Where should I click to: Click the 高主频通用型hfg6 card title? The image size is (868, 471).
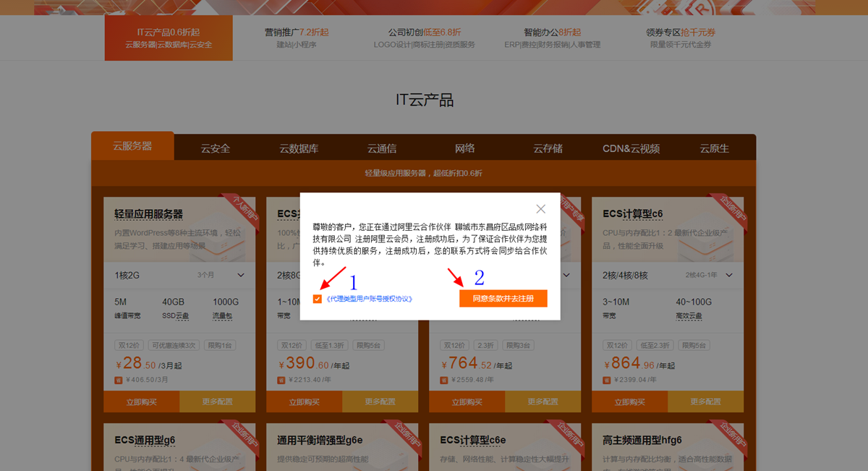tap(642, 440)
